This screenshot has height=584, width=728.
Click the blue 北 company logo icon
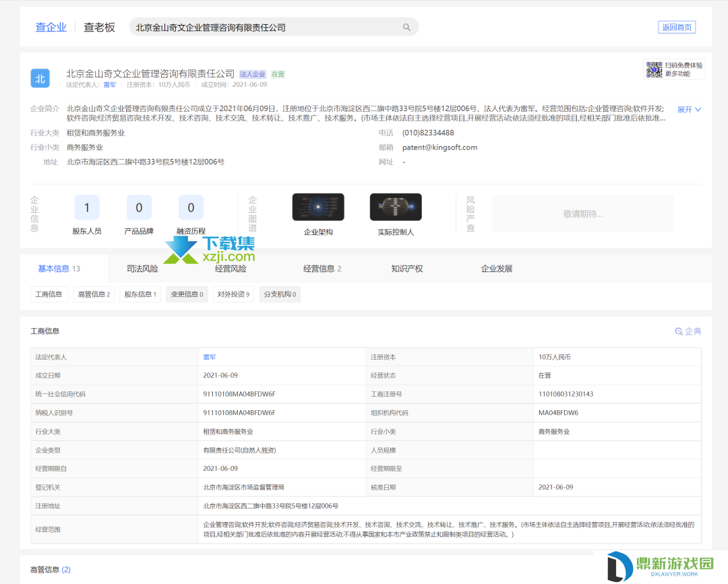click(40, 78)
